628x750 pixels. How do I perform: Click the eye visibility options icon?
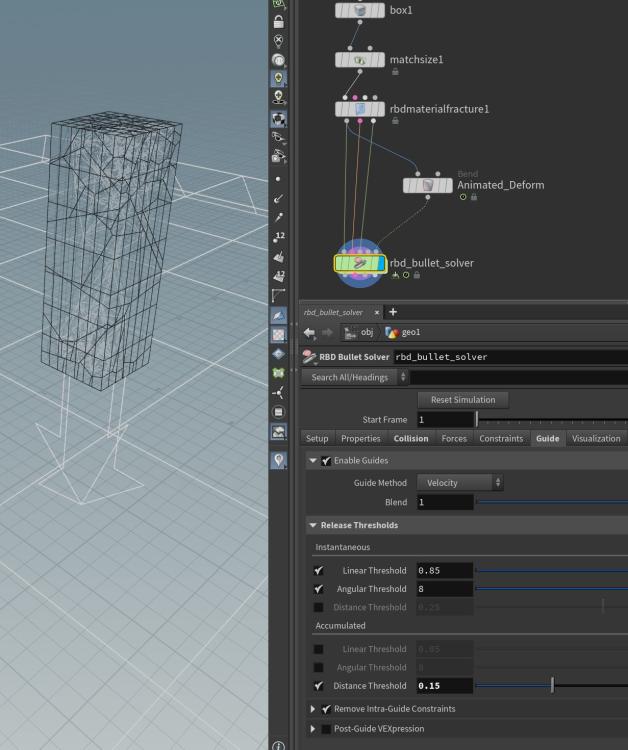pyautogui.click(x=278, y=138)
